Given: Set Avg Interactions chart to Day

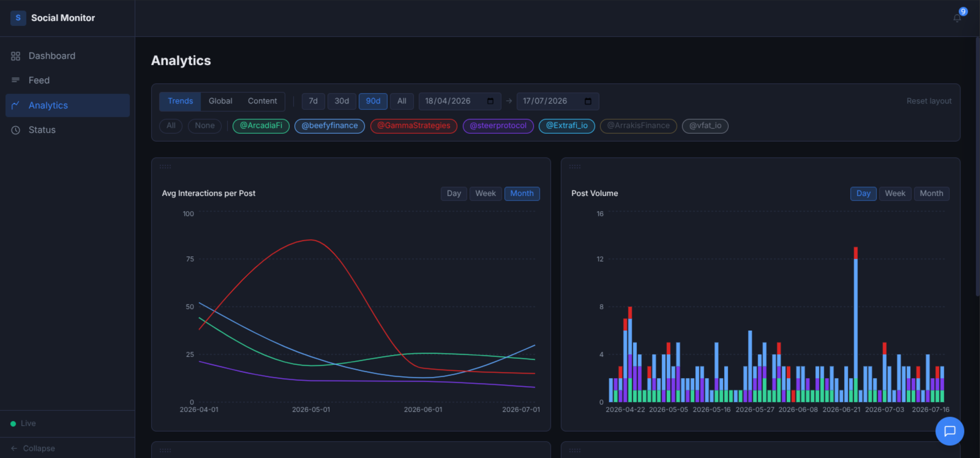Looking at the screenshot, I should (x=453, y=193).
